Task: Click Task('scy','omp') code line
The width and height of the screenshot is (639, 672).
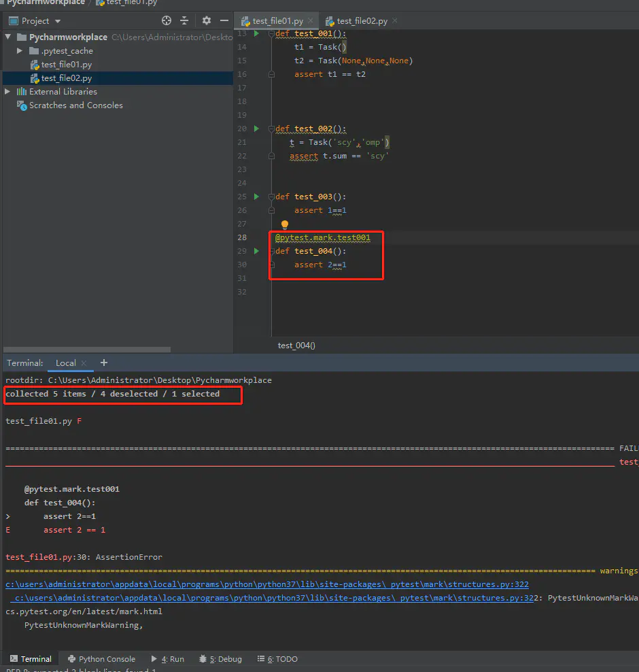Action: click(339, 142)
